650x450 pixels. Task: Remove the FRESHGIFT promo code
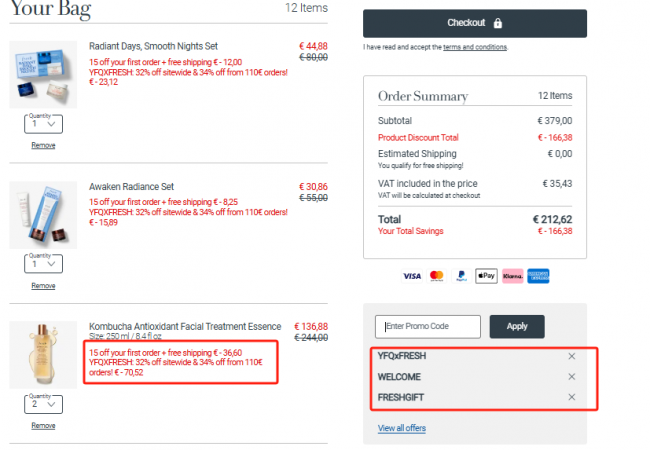(x=572, y=397)
